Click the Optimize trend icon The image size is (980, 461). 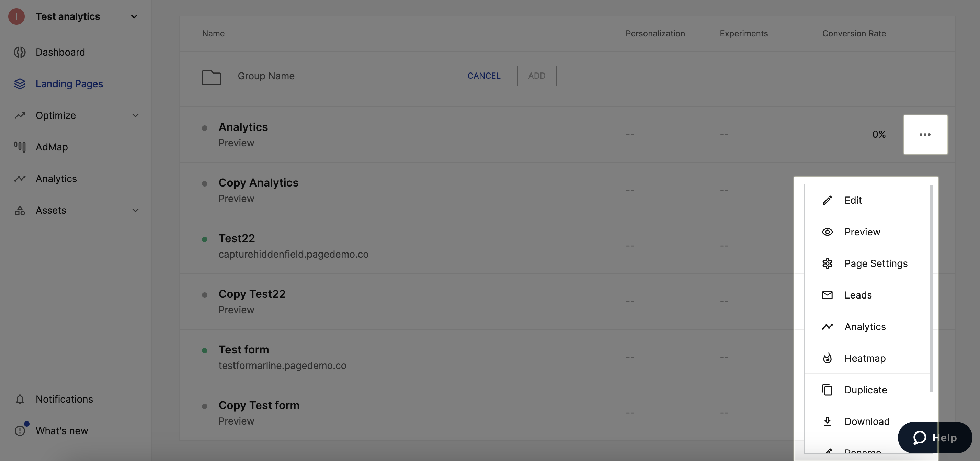click(x=20, y=115)
